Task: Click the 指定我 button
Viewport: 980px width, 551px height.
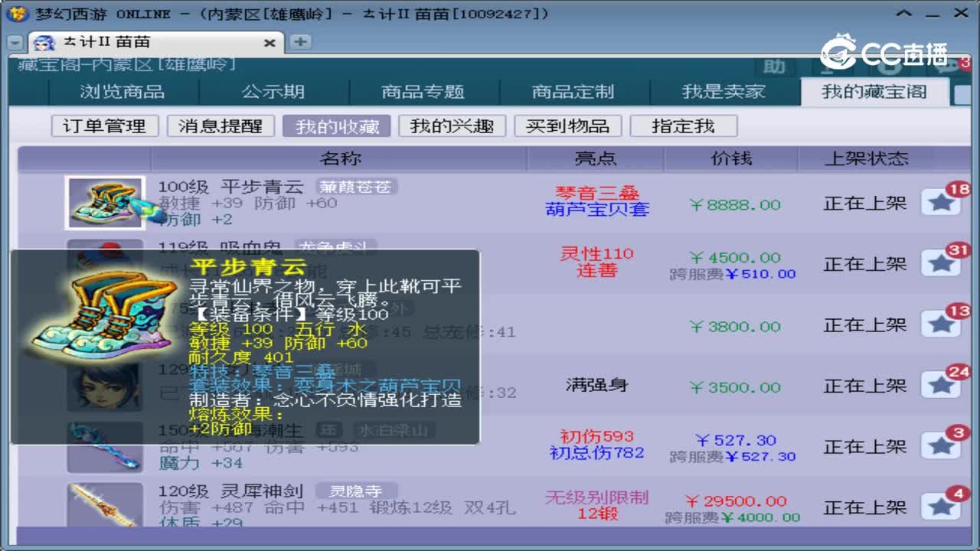Action: pyautogui.click(x=684, y=126)
